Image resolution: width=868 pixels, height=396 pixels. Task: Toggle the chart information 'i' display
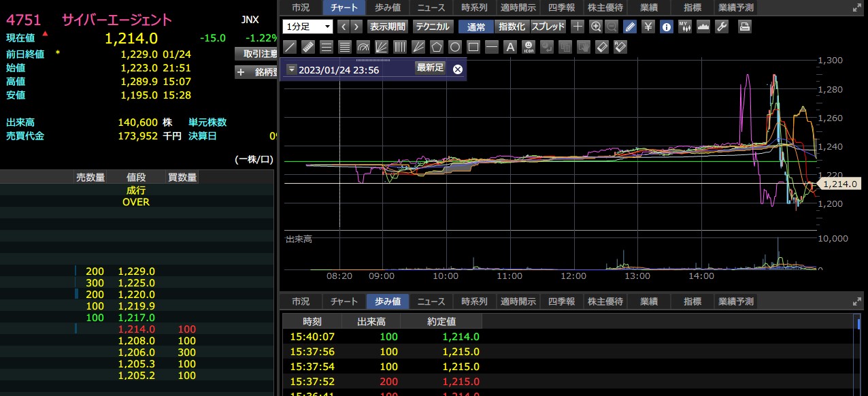point(667,27)
